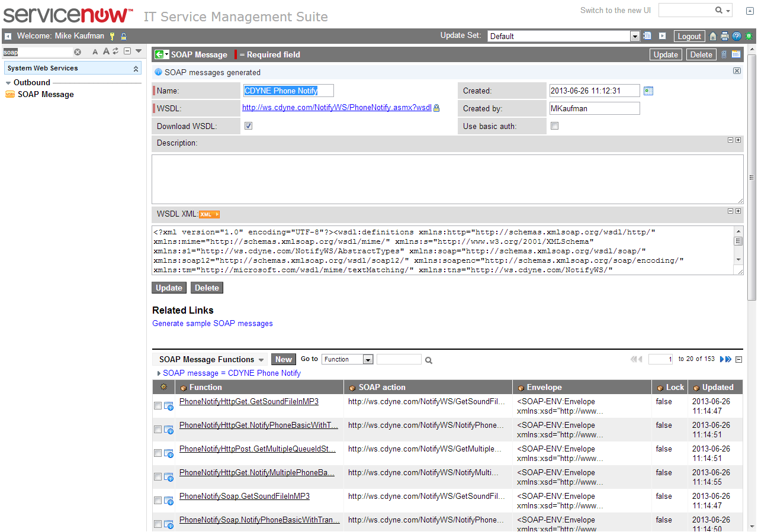Preview PhoneNotifySoap.GetSoundFileInMP3 record icon

click(169, 500)
